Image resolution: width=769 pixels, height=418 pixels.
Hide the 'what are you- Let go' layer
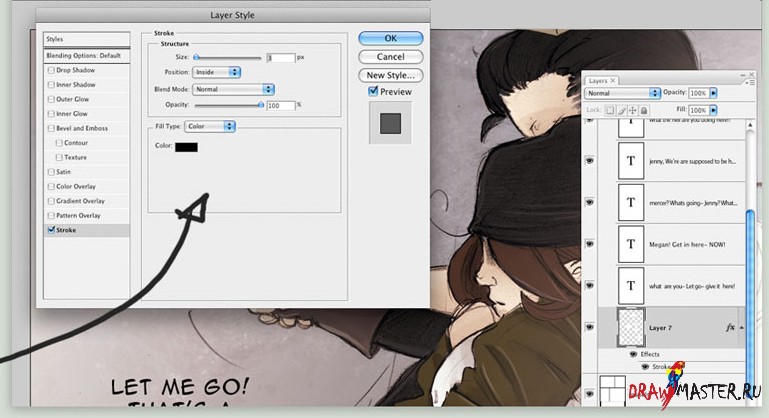(x=590, y=285)
